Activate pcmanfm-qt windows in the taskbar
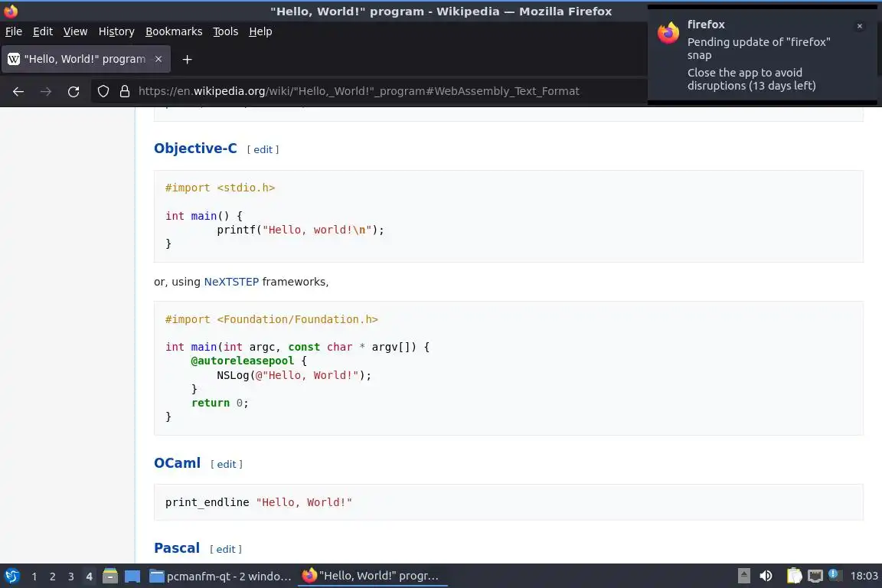 [220, 577]
